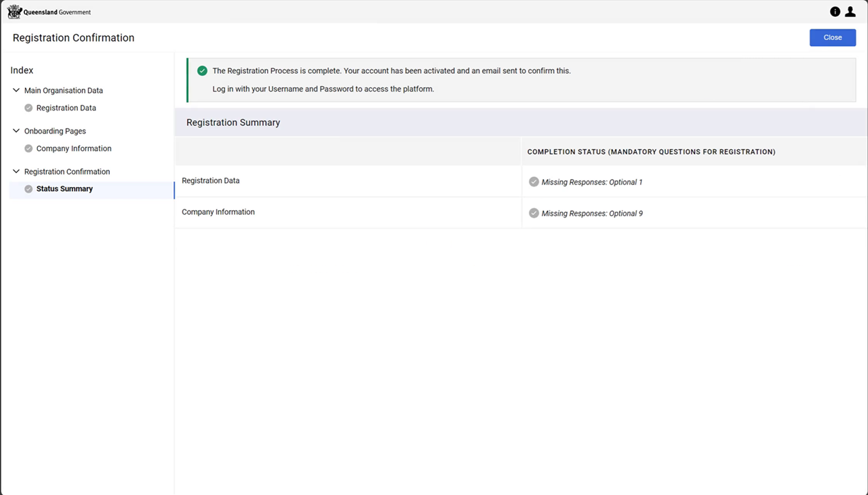The height and width of the screenshot is (495, 868).
Task: Click the Queensland Government crest logo
Action: (15, 12)
